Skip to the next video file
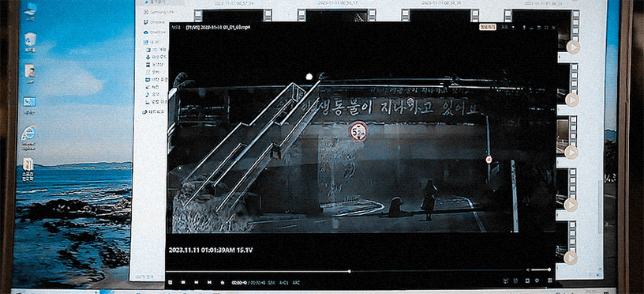This screenshot has width=644, height=294. [x=209, y=282]
